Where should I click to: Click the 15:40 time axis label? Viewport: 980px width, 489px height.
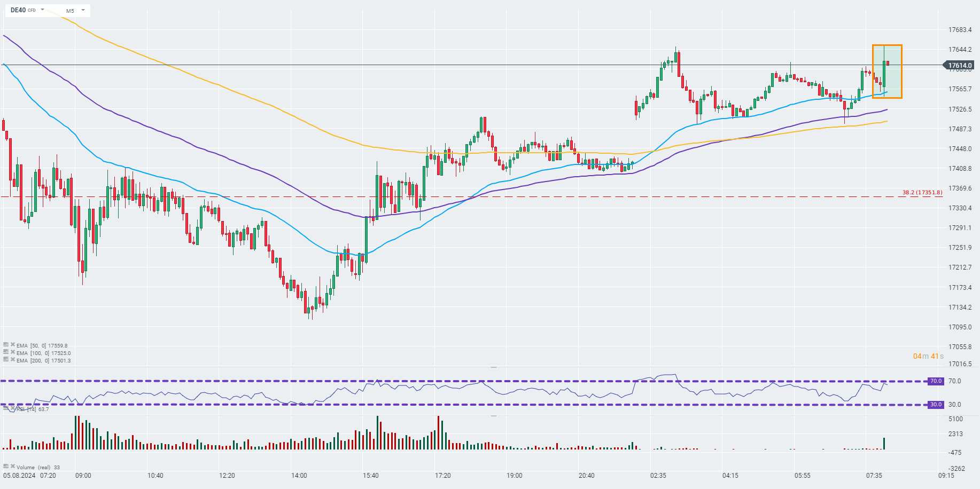[371, 475]
